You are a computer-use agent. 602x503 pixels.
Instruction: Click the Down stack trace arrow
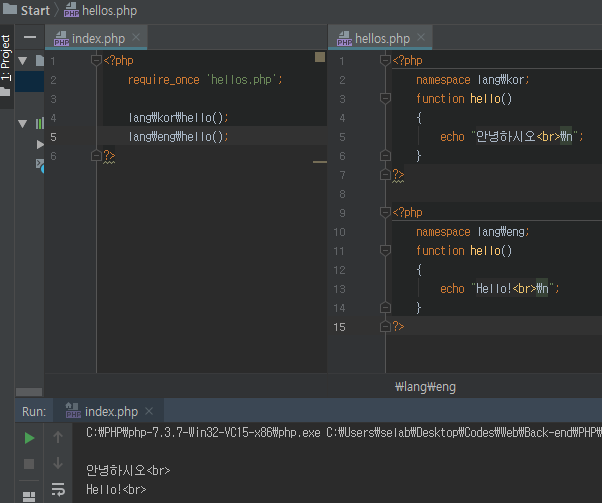pyautogui.click(x=58, y=464)
